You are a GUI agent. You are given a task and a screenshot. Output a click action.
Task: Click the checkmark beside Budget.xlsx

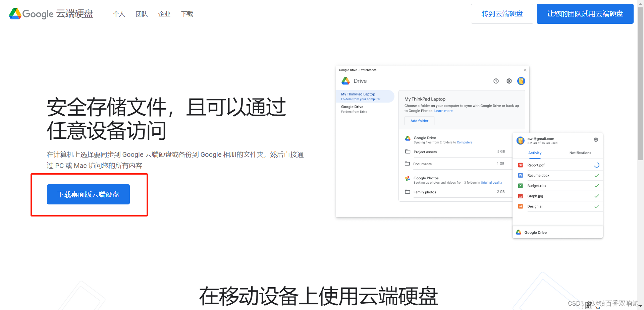point(597,186)
